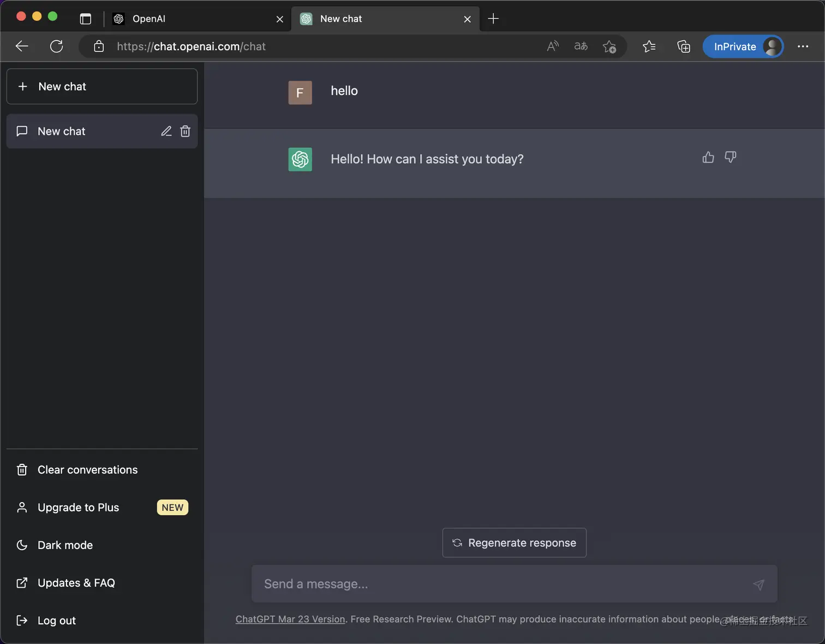Image resolution: width=825 pixels, height=644 pixels.
Task: Thumbs up the assistant response
Action: click(x=708, y=157)
